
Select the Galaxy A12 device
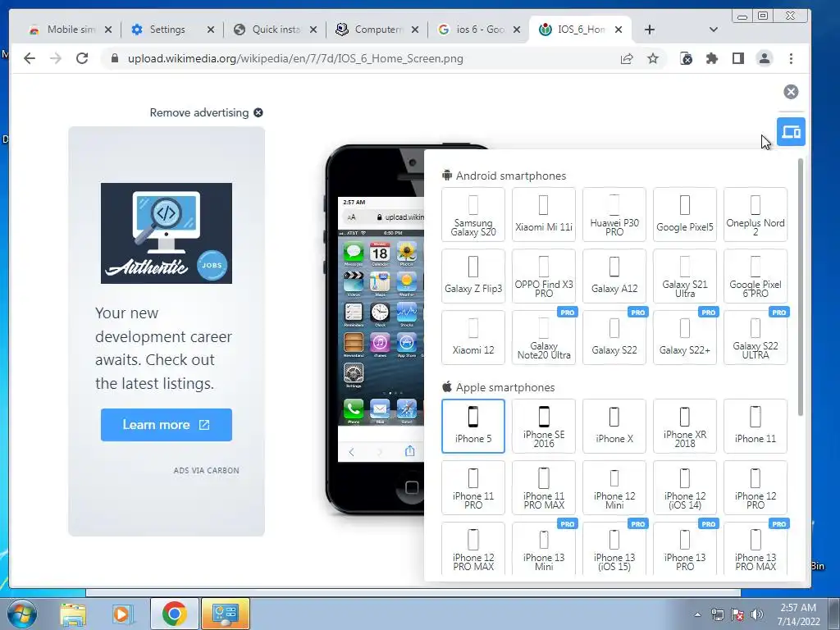pos(614,276)
